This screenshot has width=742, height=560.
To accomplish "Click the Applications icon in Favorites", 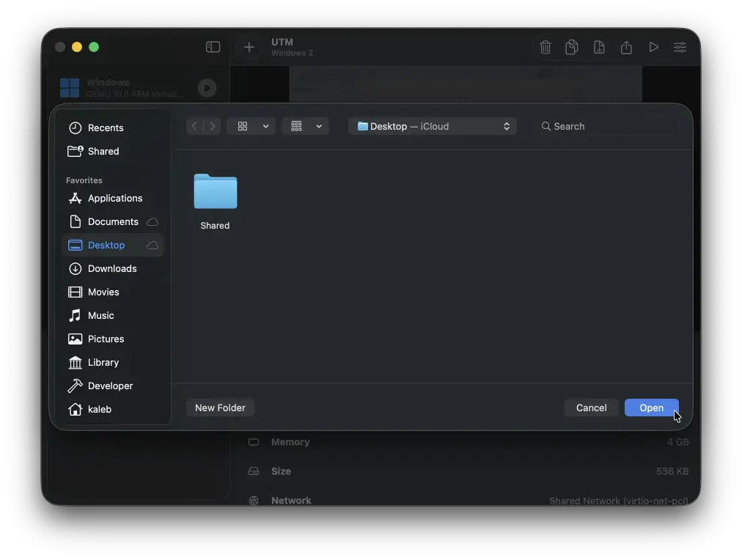I will [x=76, y=198].
